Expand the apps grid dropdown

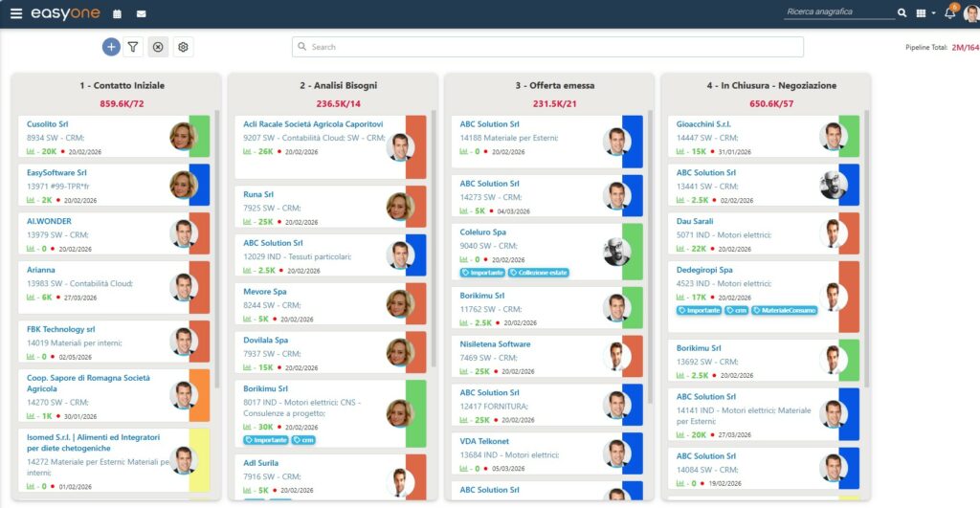tap(926, 13)
